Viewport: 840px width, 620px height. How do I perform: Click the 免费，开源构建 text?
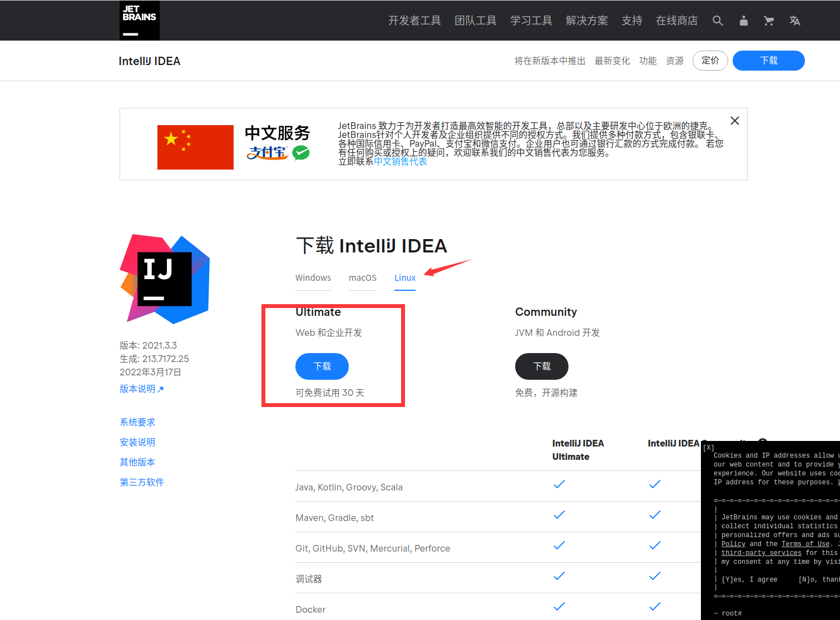tap(546, 393)
